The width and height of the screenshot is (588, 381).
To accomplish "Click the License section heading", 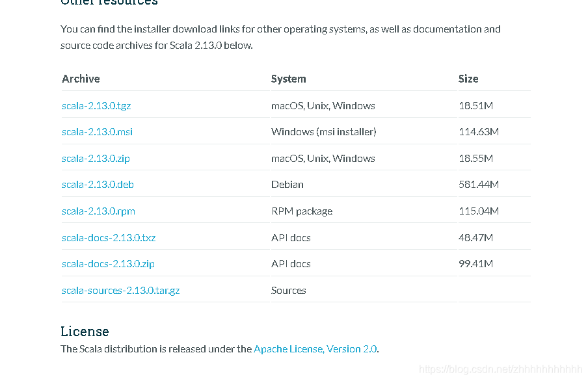I will click(x=85, y=332).
